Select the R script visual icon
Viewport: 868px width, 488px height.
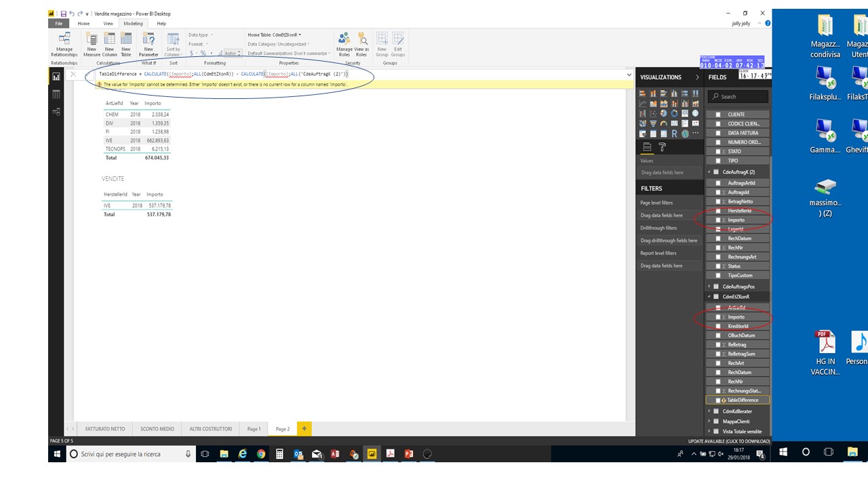point(674,134)
